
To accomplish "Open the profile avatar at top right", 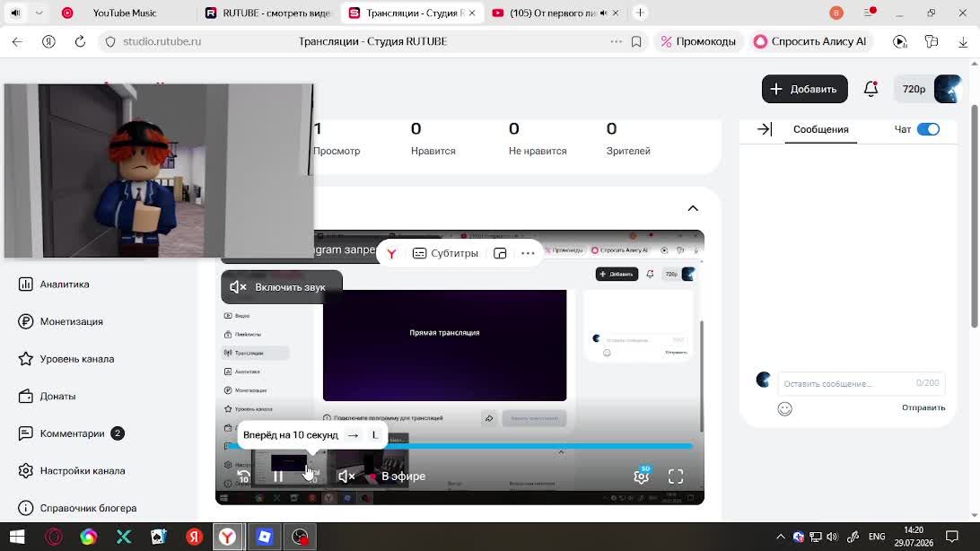I will (948, 90).
